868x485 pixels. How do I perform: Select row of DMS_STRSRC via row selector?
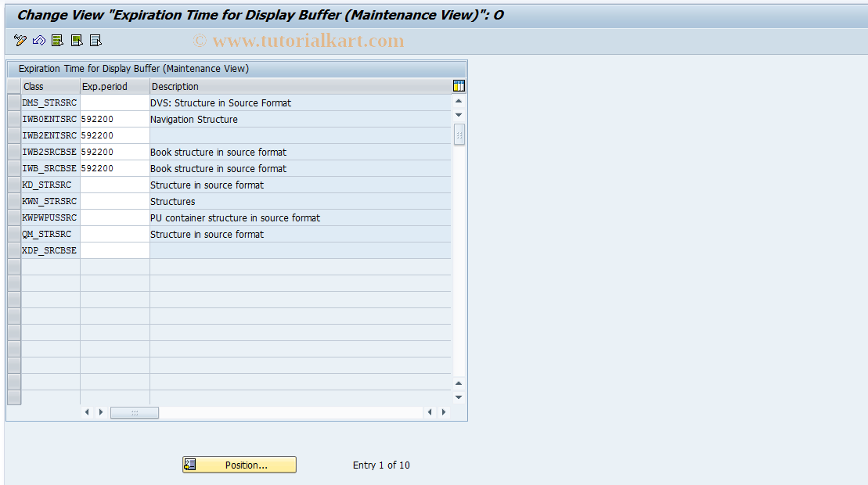tap(14, 102)
